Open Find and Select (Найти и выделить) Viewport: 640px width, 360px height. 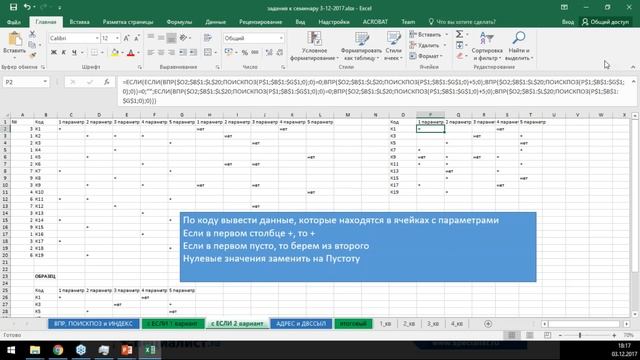tap(519, 46)
